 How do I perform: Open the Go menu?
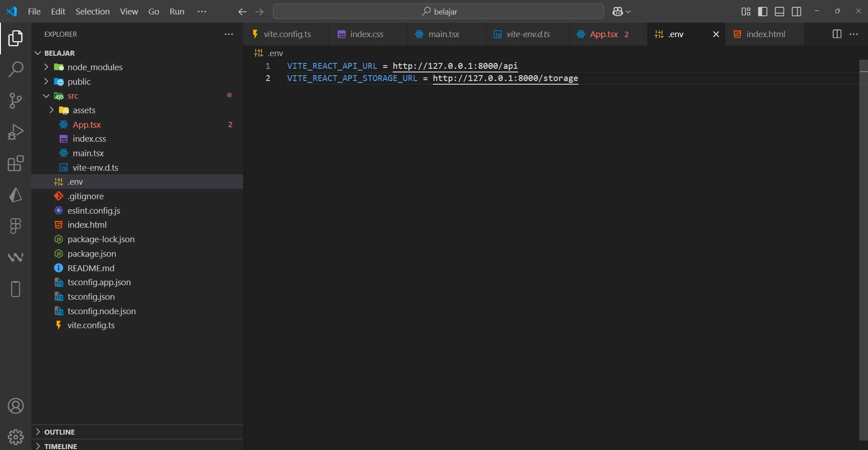point(154,12)
